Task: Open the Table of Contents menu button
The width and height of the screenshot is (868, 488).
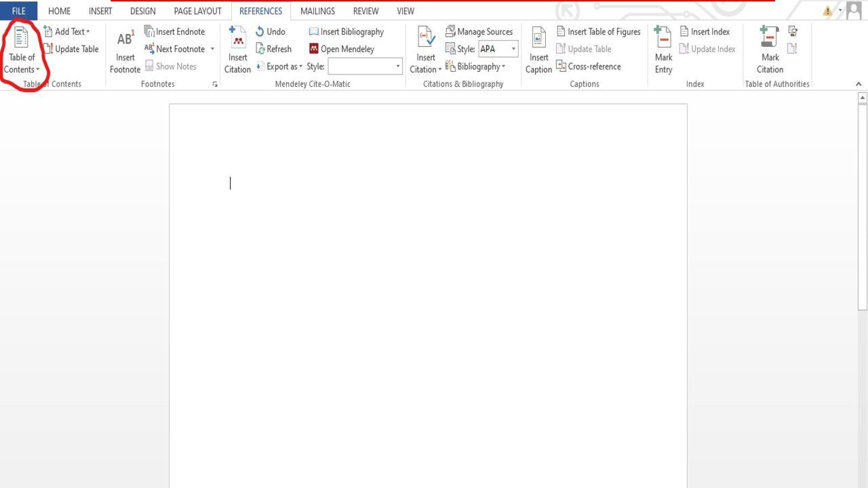Action: (22, 51)
